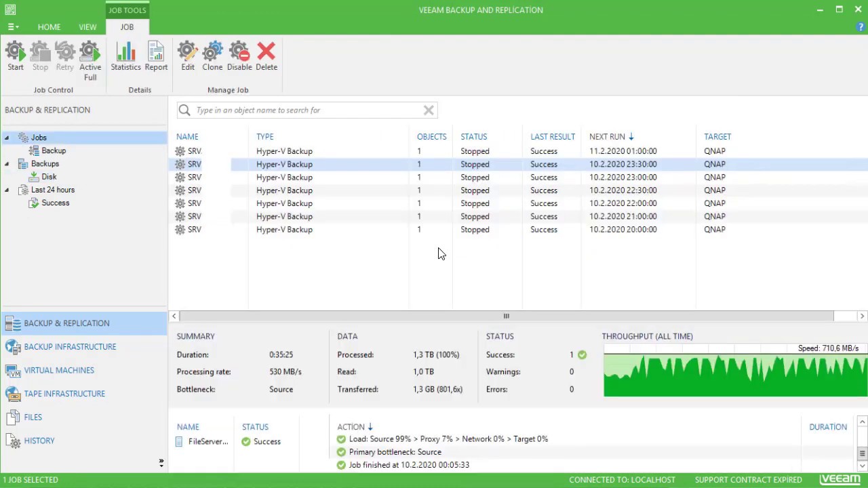
Task: Edit the selected job
Action: click(x=188, y=56)
